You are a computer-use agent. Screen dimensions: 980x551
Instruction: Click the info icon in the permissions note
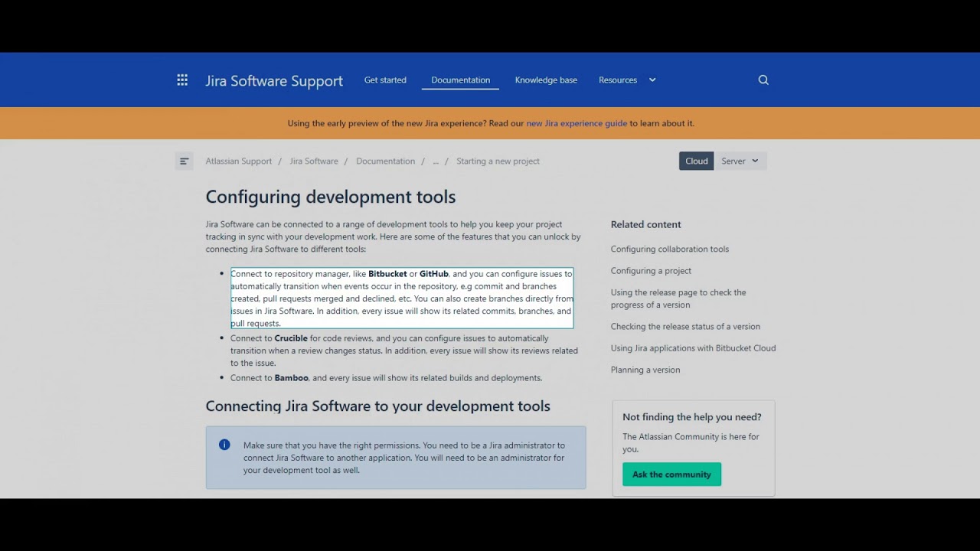click(x=224, y=445)
